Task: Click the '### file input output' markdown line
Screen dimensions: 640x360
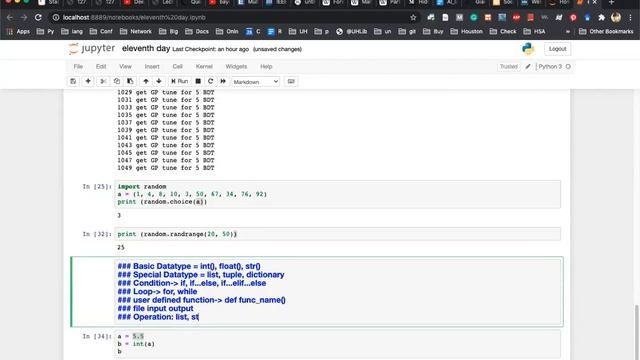Action: pyautogui.click(x=156, y=308)
